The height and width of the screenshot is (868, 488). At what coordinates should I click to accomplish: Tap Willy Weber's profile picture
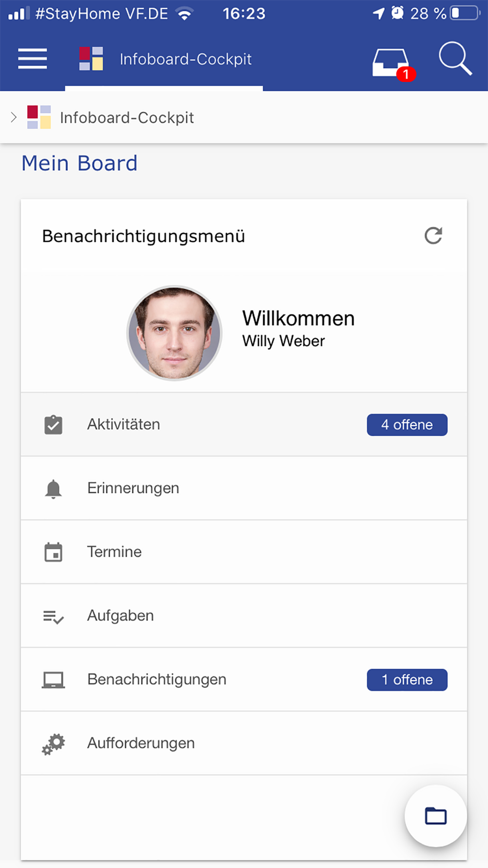(x=174, y=333)
